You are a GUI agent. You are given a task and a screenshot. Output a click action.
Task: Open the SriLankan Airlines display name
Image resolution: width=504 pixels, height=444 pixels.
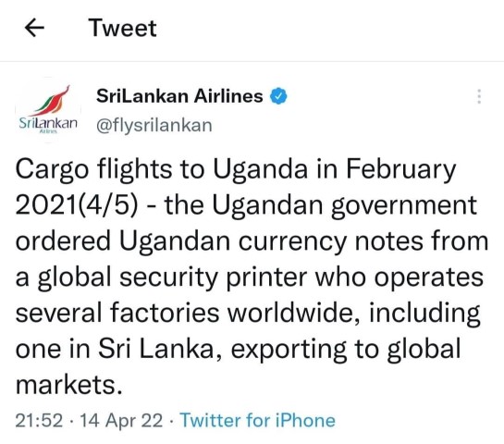click(x=179, y=96)
